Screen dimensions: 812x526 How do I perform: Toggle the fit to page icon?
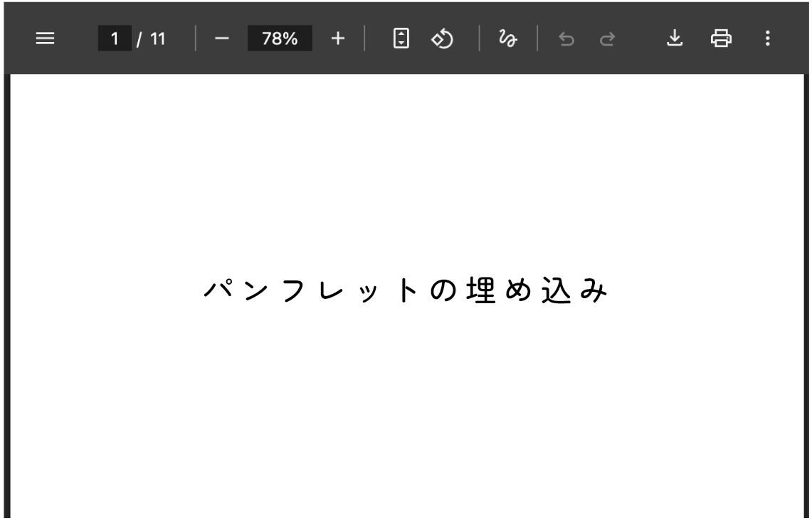401,38
